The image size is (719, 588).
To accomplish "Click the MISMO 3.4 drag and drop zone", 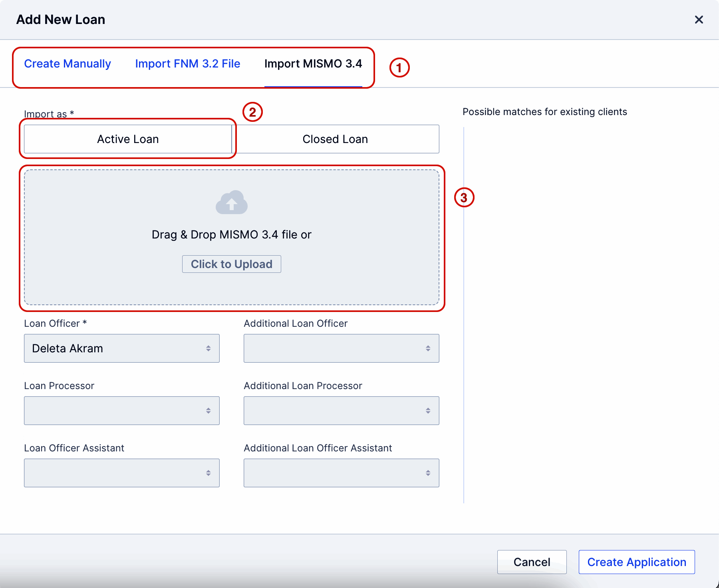I will 232,288.
